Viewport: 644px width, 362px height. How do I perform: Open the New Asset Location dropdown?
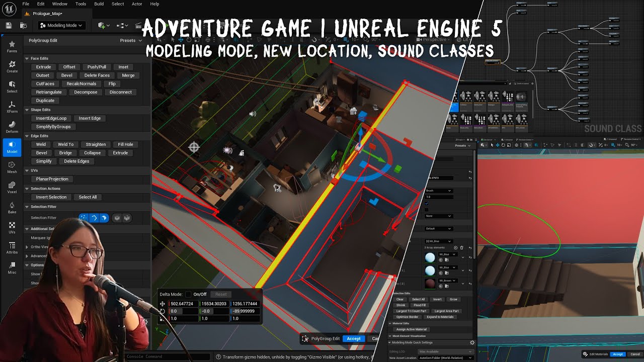tap(446, 357)
